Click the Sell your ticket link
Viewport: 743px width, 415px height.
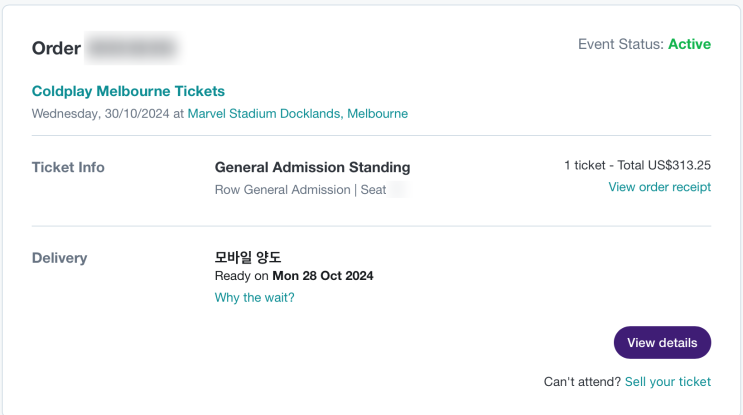(x=667, y=381)
